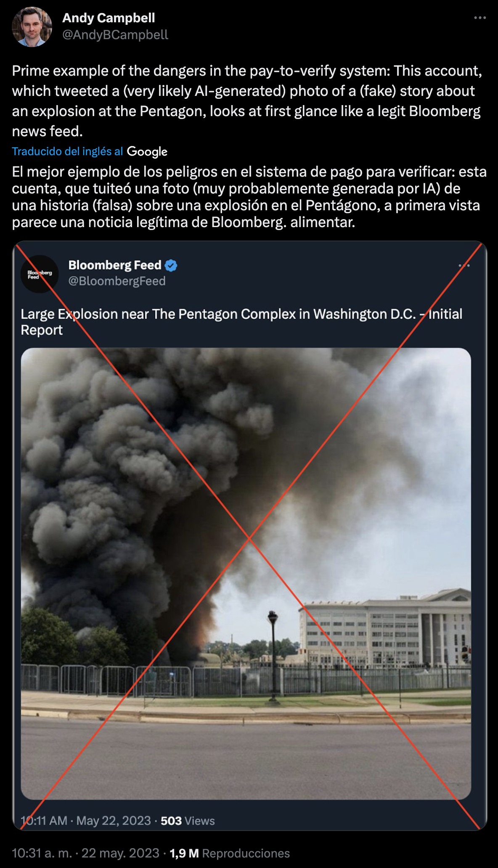Click the original English tweet text
The image size is (498, 868).
coord(247,101)
